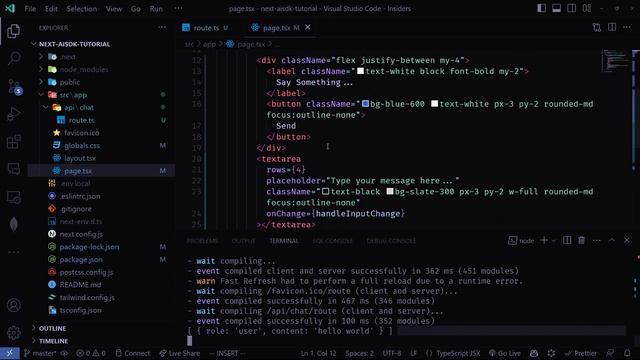The height and width of the screenshot is (360, 640).
Task: Toggle the secondary side bar icon
Action: (571, 8)
